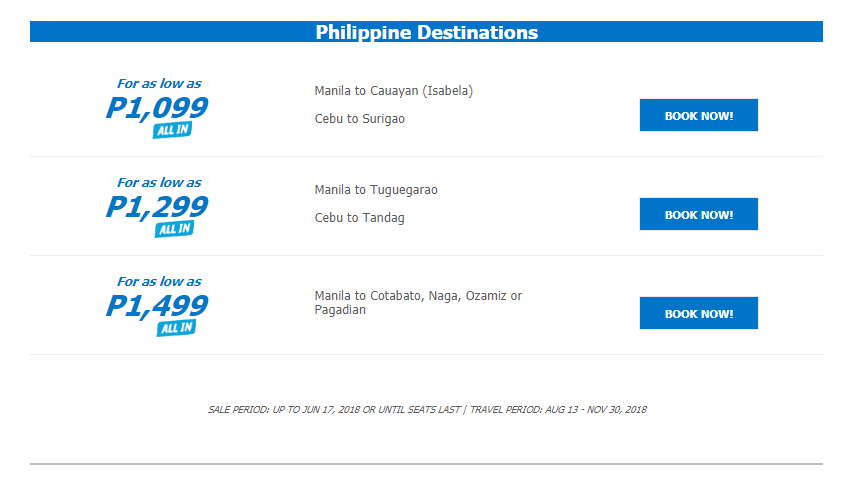Click ALL IN badge under P1,099

[x=173, y=130]
